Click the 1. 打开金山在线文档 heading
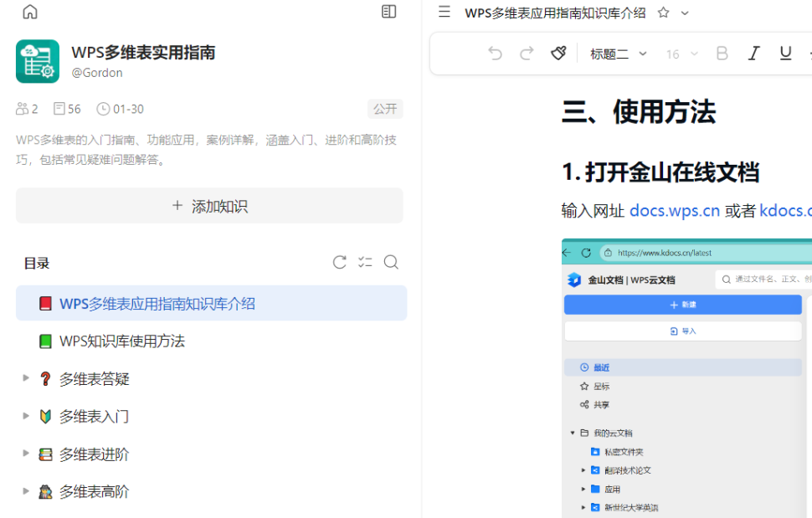This screenshot has height=518, width=812. coord(660,172)
